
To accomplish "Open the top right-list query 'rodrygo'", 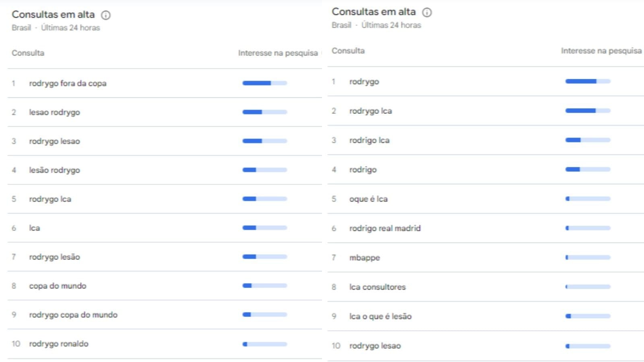I will tap(364, 82).
